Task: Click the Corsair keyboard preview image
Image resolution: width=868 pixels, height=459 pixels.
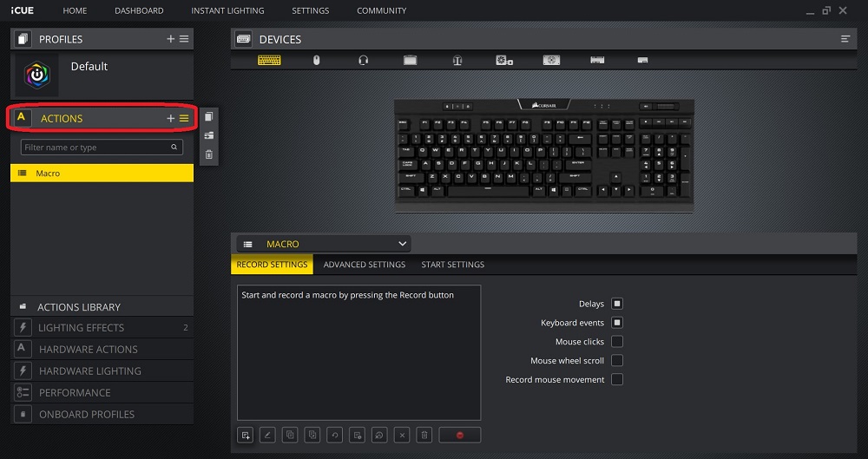Action: click(543, 156)
